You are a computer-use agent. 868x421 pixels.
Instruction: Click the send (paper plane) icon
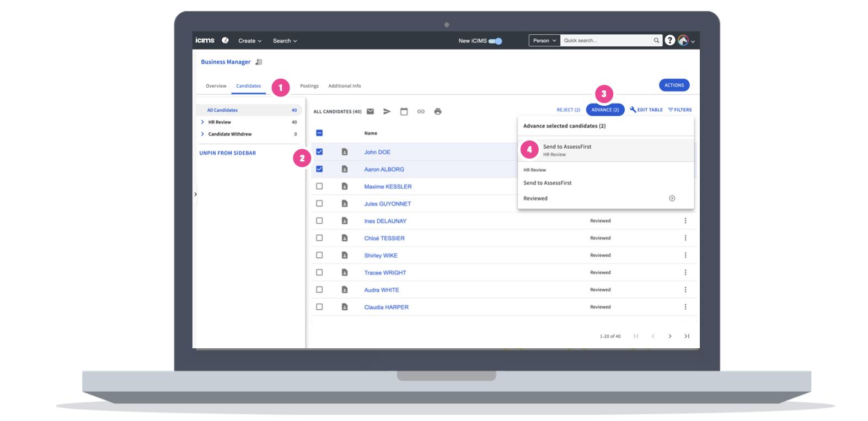coord(387,111)
